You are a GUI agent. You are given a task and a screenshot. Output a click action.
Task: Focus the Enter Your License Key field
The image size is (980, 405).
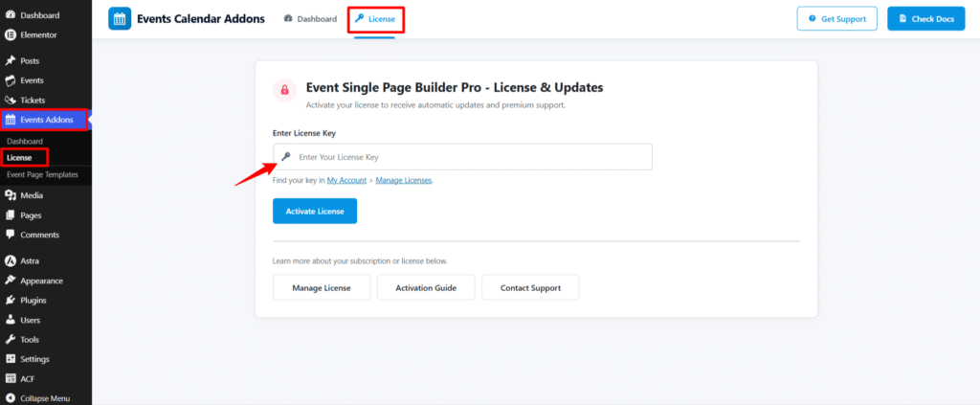462,157
